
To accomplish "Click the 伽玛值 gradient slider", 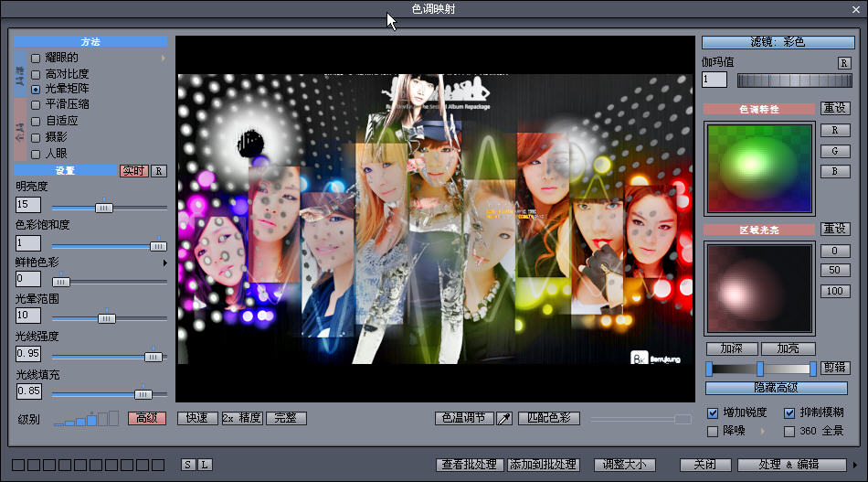I will tap(794, 80).
